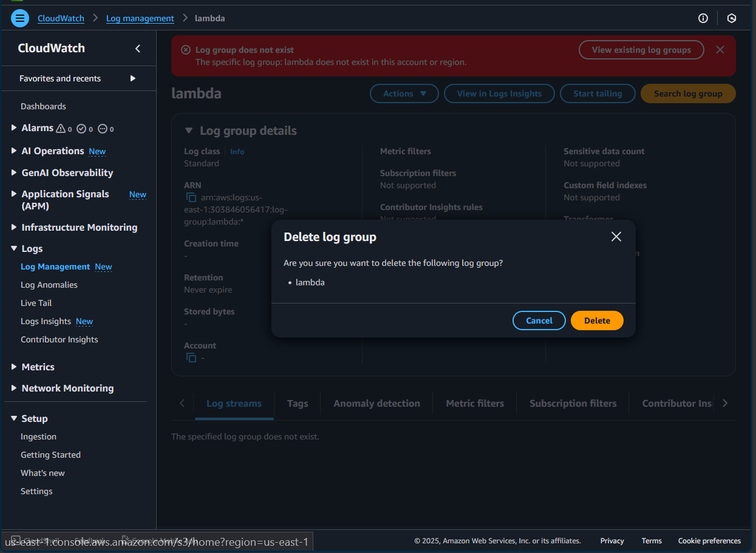Copy the log group ARN

click(x=191, y=198)
